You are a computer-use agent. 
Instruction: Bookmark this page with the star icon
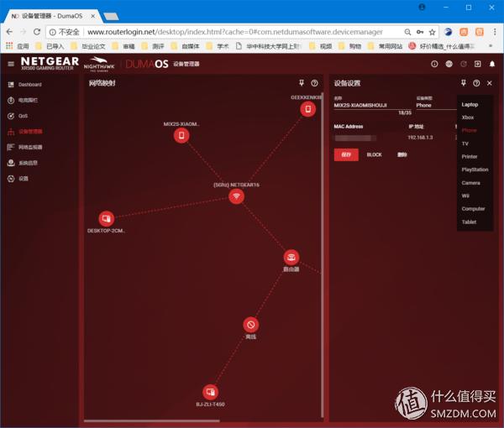point(433,32)
